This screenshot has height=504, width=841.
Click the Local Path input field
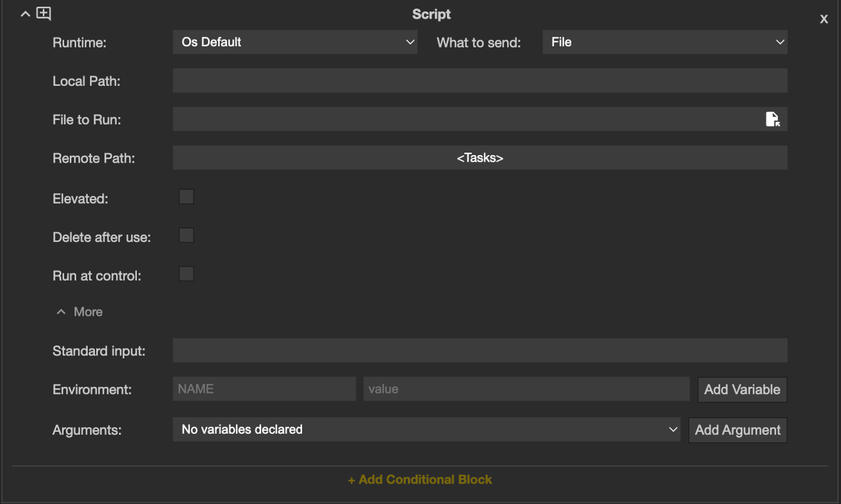pos(480,80)
